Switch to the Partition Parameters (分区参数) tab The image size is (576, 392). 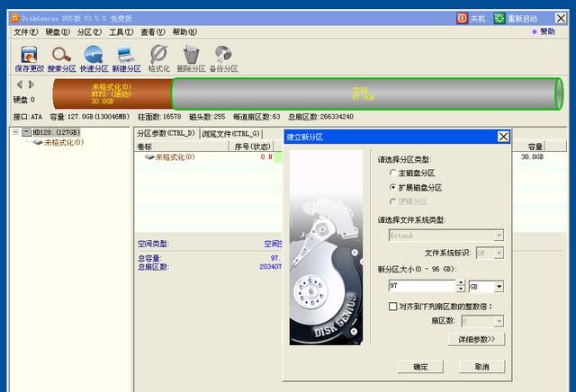point(166,133)
